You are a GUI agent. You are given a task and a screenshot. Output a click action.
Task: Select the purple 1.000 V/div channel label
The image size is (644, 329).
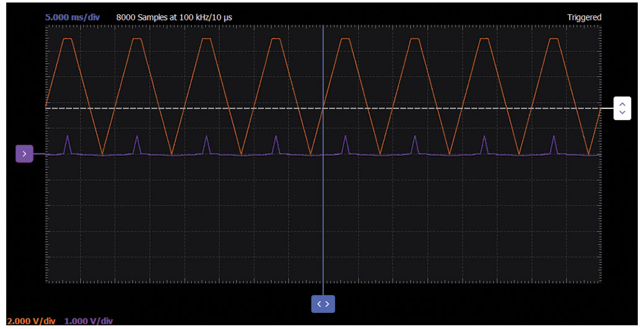point(89,321)
